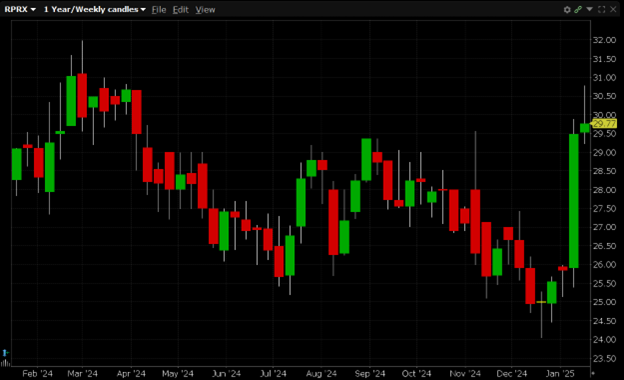624x380 pixels.
Task: Click the Jan '25 time axis label
Action: pyautogui.click(x=560, y=374)
